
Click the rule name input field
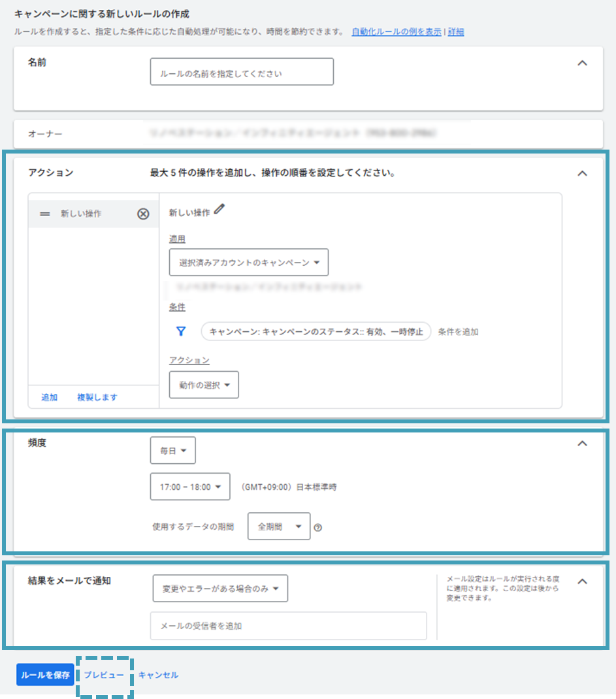click(x=242, y=73)
